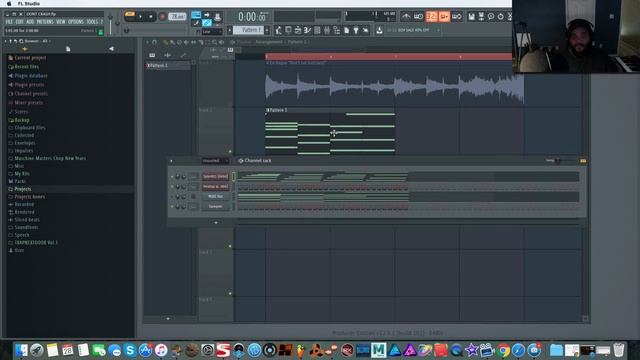Select the first channel via its selector LED
Viewport: 640px width, 360px height.
(x=234, y=177)
